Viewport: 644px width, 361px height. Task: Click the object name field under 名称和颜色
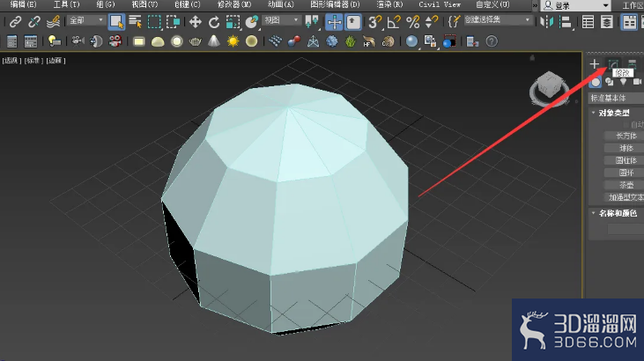click(625, 229)
